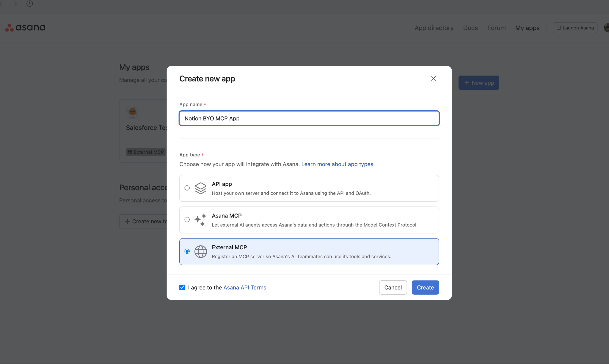Click the Asana logo
The image size is (609, 364).
tap(25, 28)
